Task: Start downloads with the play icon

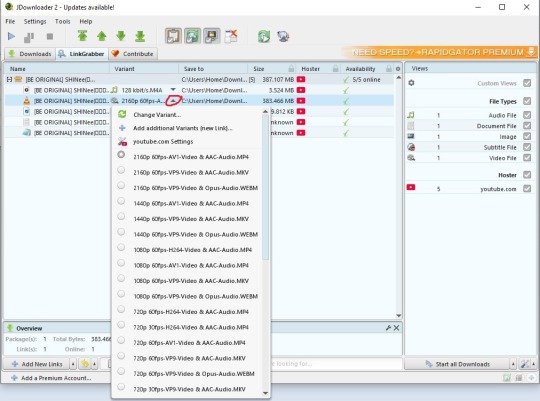Action: pyautogui.click(x=11, y=36)
